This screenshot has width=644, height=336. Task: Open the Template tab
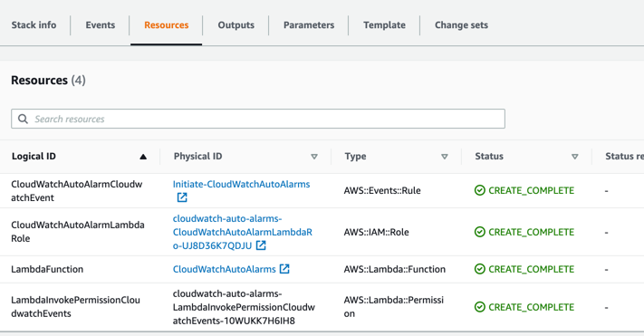[x=384, y=25]
